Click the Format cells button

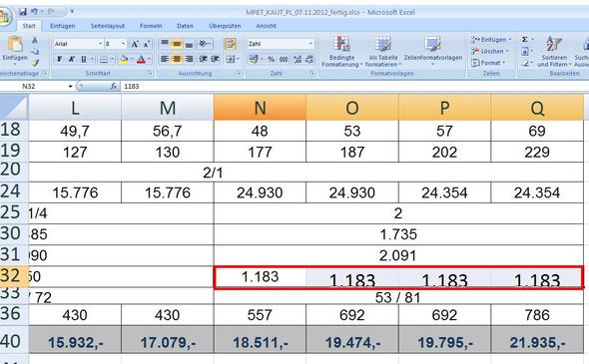488,63
